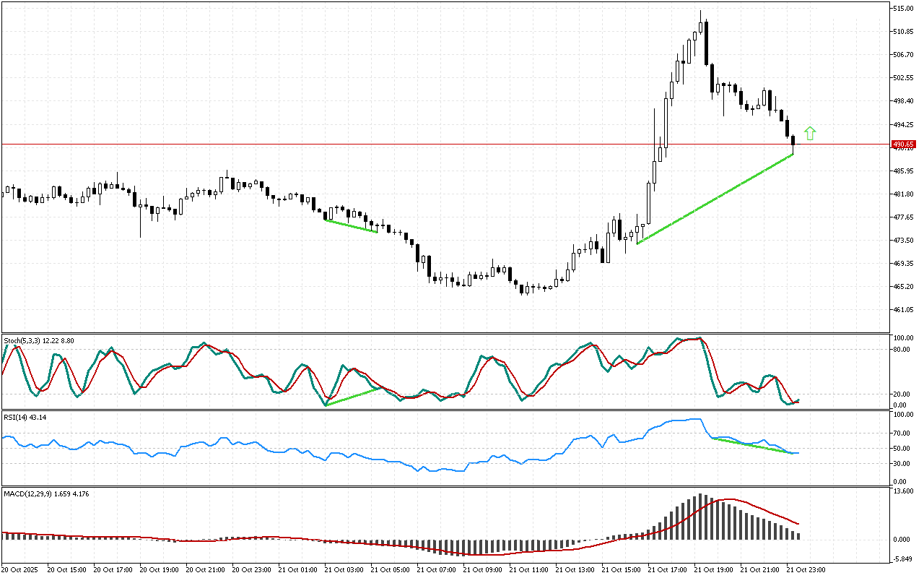Select the 80.00 level label in Stochastic panel

coord(902,350)
